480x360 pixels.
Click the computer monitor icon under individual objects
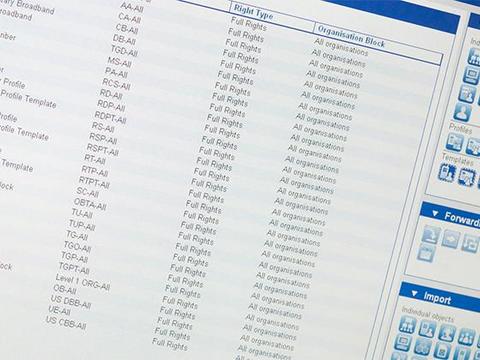click(471, 76)
